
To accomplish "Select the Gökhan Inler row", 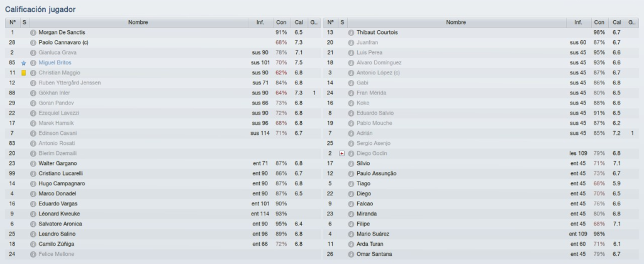I will tap(163, 93).
